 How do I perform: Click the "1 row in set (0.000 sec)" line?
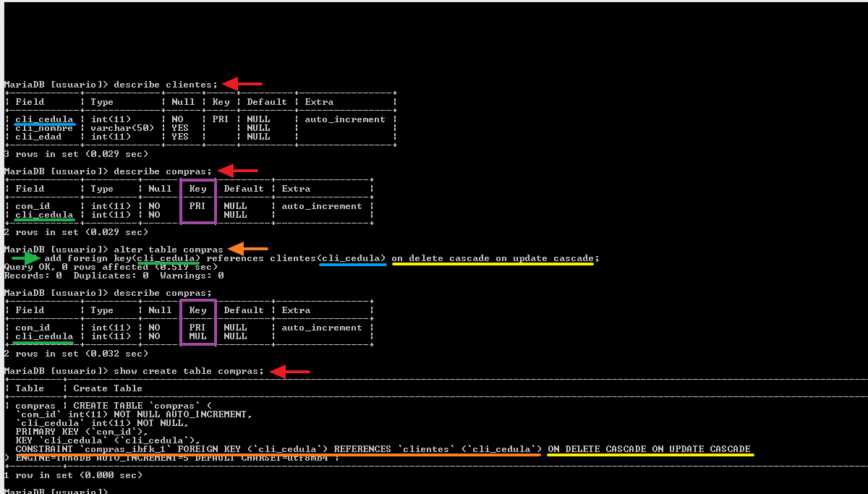coord(73,475)
